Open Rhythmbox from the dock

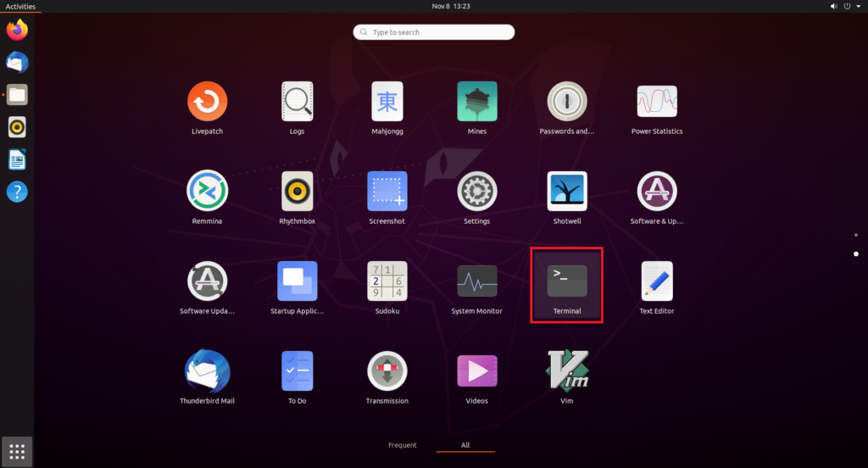tap(17, 127)
